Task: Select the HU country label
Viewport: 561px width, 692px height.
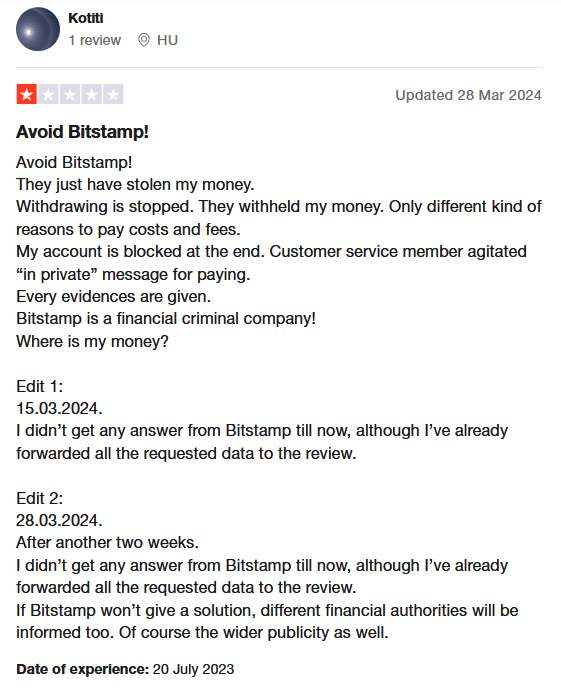Action: [167, 40]
